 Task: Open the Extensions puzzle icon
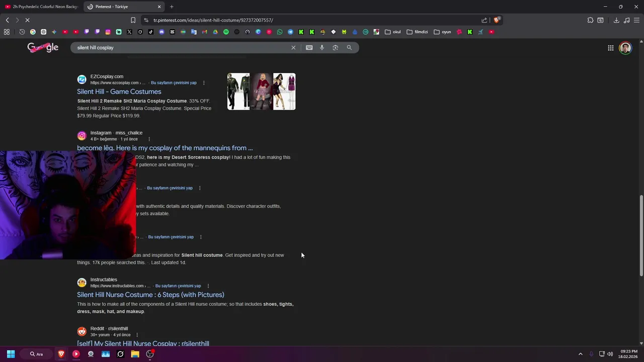(590, 20)
